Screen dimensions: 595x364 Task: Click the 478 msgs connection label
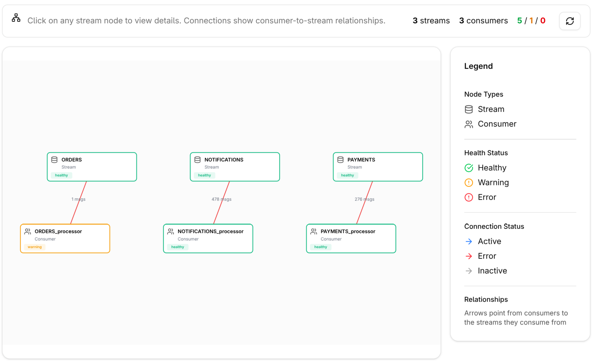(221, 199)
